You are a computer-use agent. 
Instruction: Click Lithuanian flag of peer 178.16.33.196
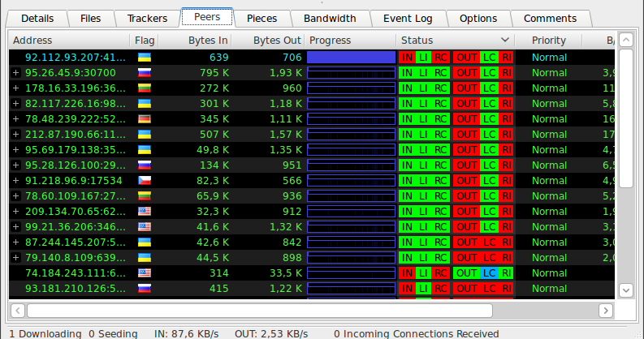[x=145, y=88]
